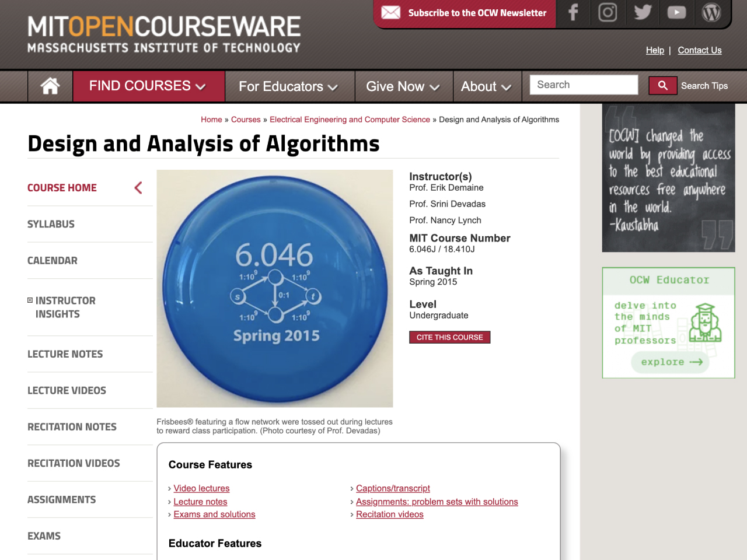Collapse sidebar with red chevron arrow

(x=138, y=188)
